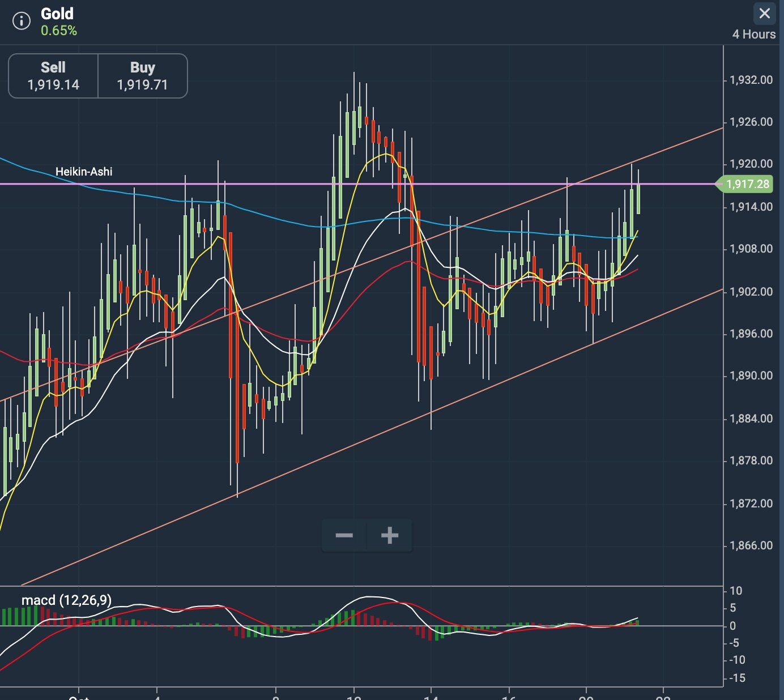Image resolution: width=784 pixels, height=700 pixels.
Task: Click the 1,896.00 price axis label
Action: pyautogui.click(x=751, y=334)
